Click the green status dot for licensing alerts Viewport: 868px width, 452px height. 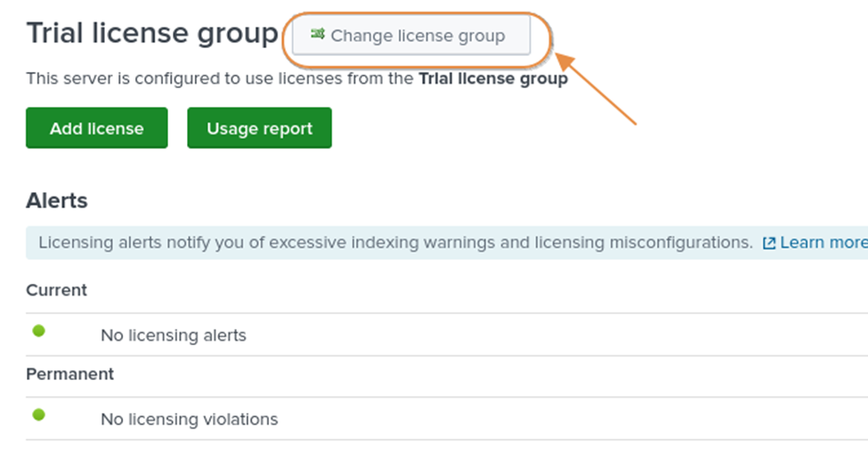coord(39,331)
